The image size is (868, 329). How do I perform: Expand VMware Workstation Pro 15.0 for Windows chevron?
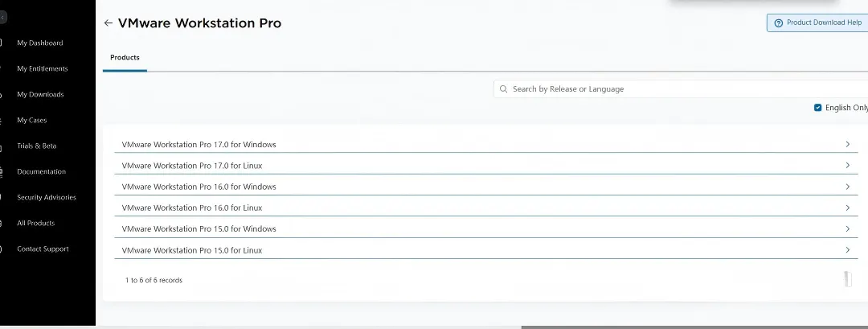(848, 228)
